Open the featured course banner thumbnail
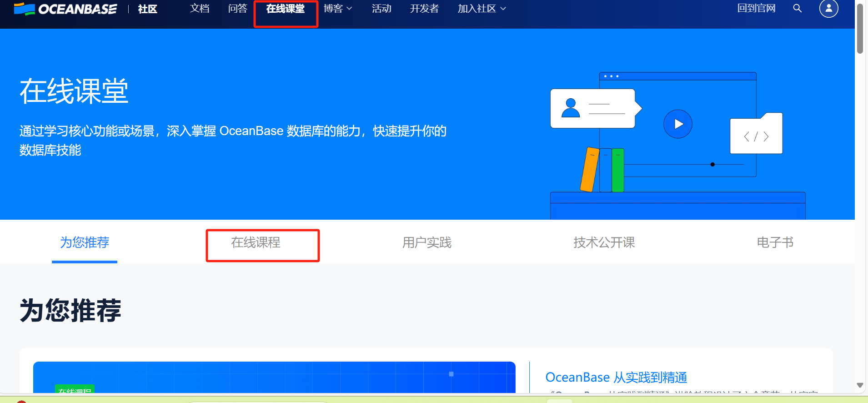 (x=274, y=378)
